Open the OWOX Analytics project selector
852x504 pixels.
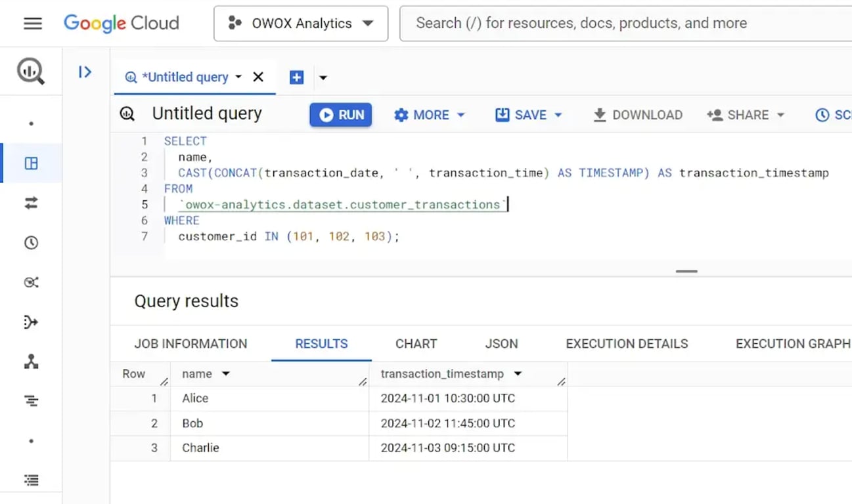click(x=301, y=24)
